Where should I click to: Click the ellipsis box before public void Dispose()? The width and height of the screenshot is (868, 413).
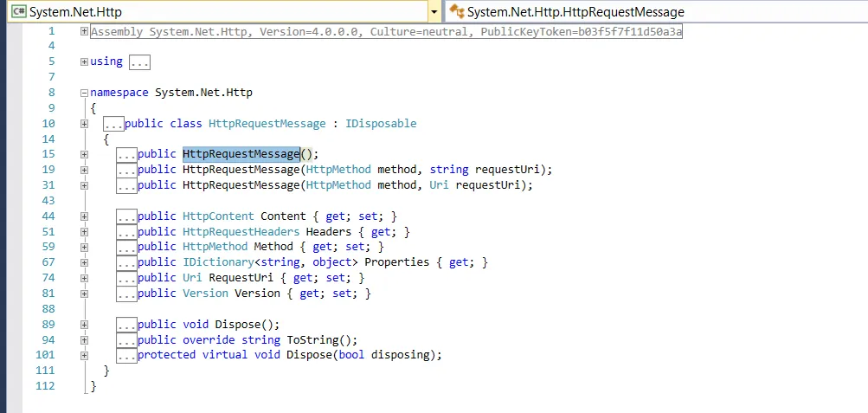[126, 325]
